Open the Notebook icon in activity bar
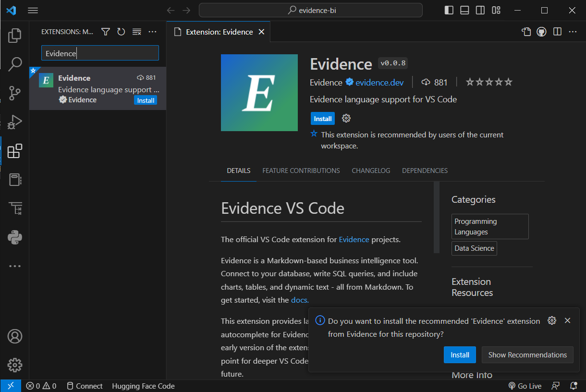This screenshot has height=392, width=586. coord(15,180)
